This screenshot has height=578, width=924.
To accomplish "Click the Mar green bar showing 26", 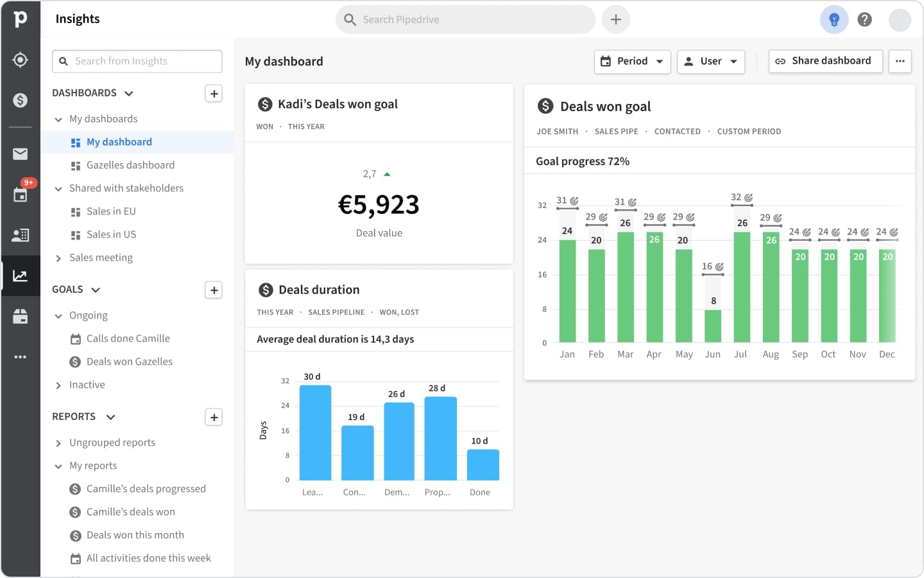I will [x=626, y=287].
